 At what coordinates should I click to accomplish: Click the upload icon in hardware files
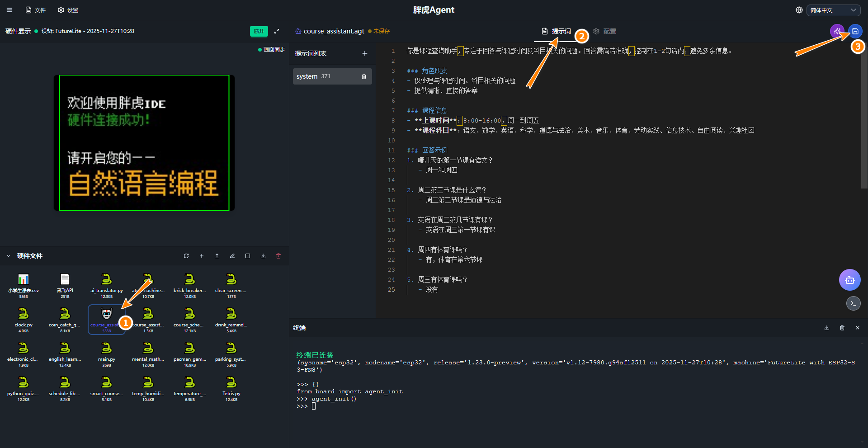(x=217, y=256)
